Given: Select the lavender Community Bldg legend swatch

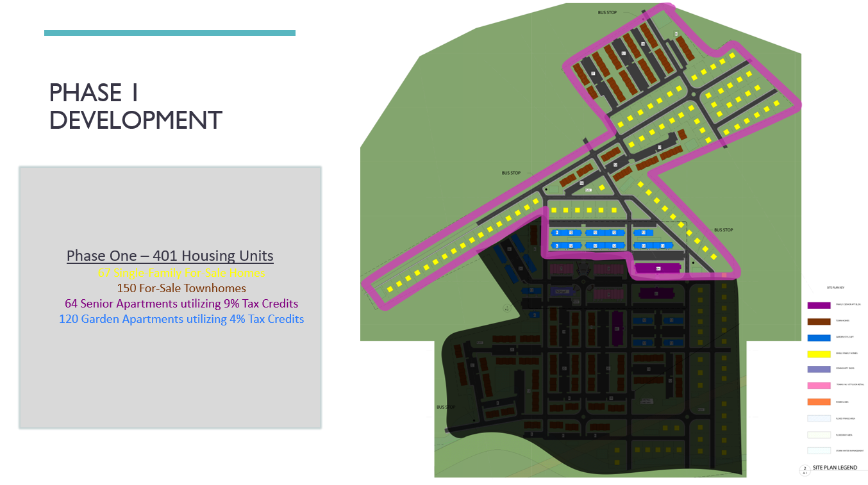Looking at the screenshot, I should [x=818, y=370].
